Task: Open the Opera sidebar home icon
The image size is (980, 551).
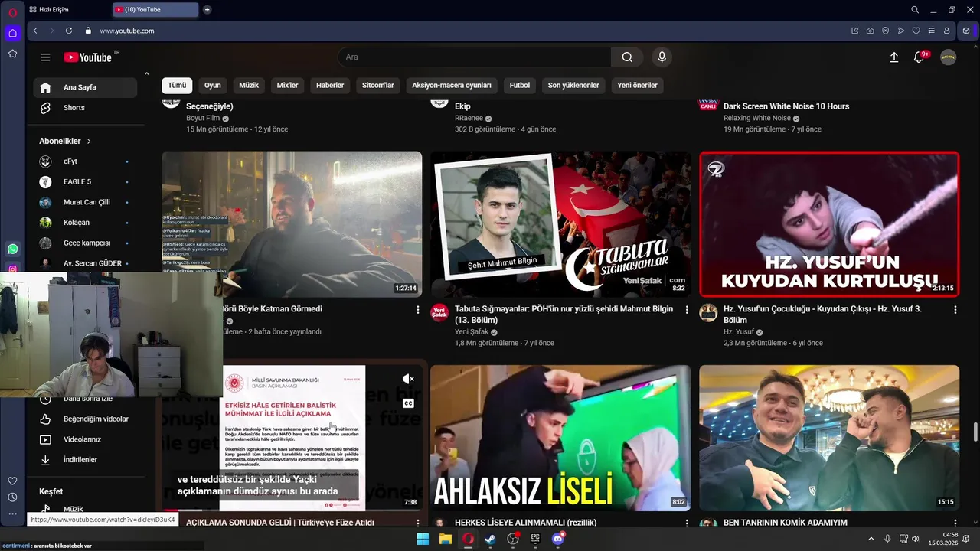Action: tap(12, 33)
